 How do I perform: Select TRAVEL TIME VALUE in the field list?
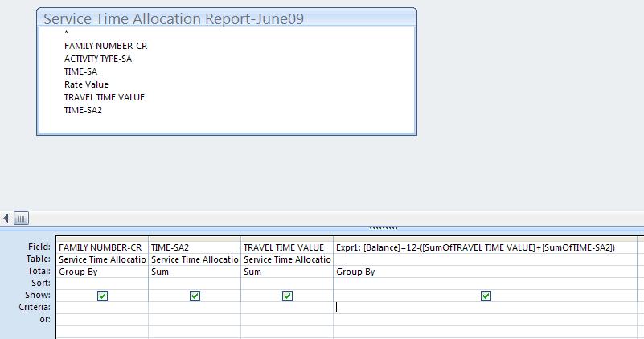(x=105, y=97)
